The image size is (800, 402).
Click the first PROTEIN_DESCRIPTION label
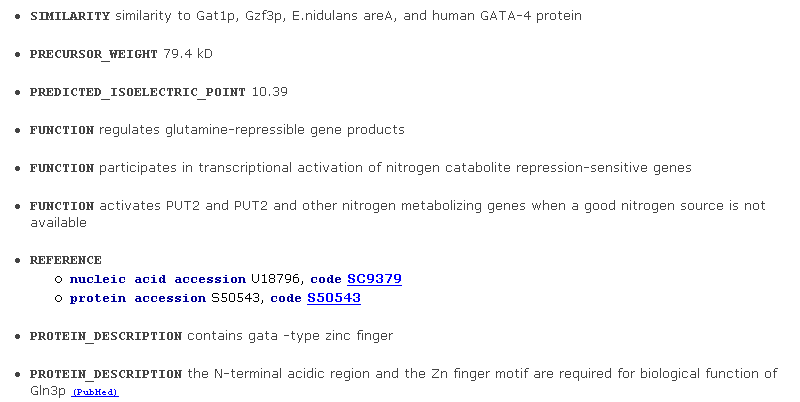tap(106, 336)
